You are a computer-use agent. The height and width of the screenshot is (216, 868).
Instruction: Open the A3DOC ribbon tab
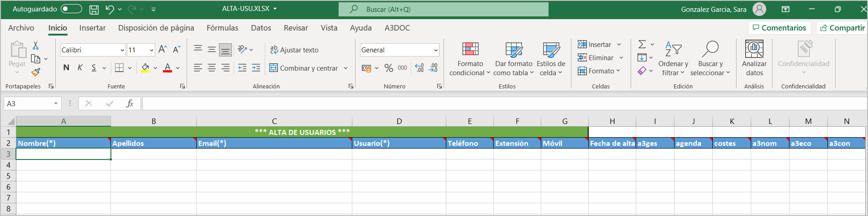click(397, 28)
